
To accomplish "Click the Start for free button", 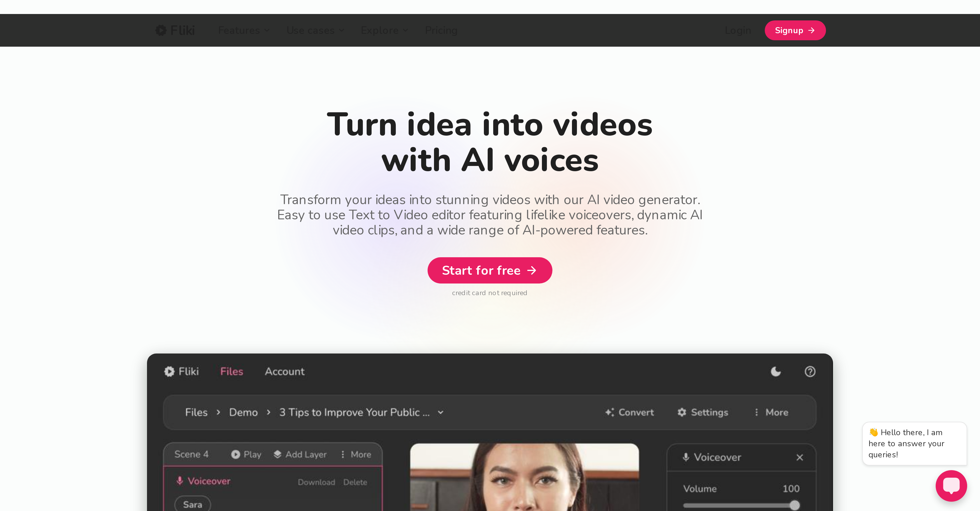I will pos(490,270).
